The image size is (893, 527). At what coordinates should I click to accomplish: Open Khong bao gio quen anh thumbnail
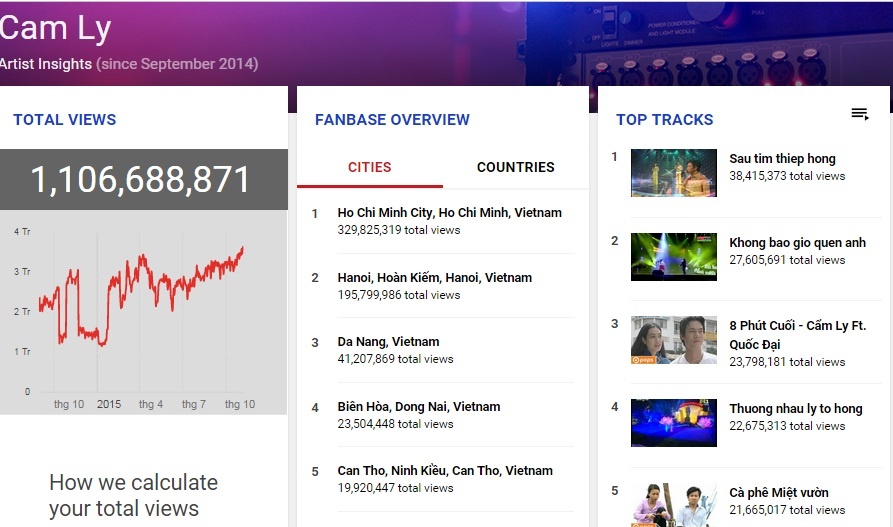(673, 257)
